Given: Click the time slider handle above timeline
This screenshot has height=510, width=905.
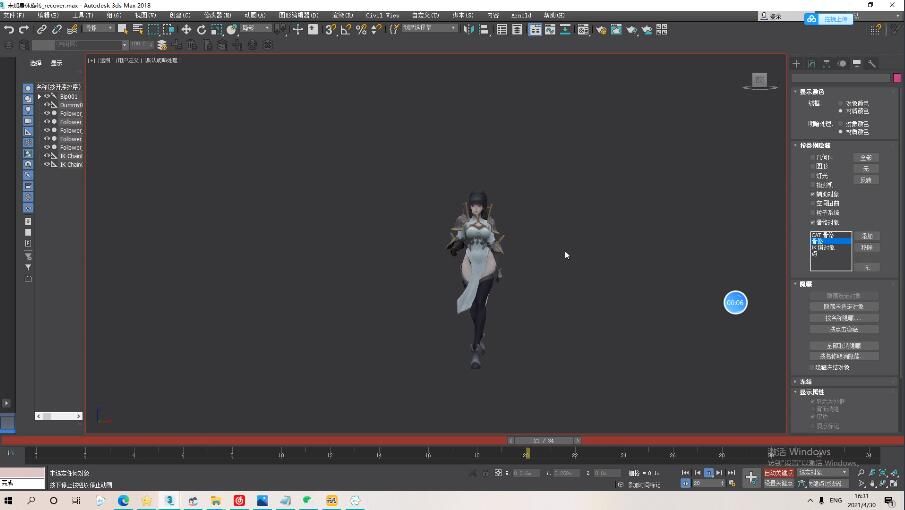Looking at the screenshot, I should click(x=544, y=440).
